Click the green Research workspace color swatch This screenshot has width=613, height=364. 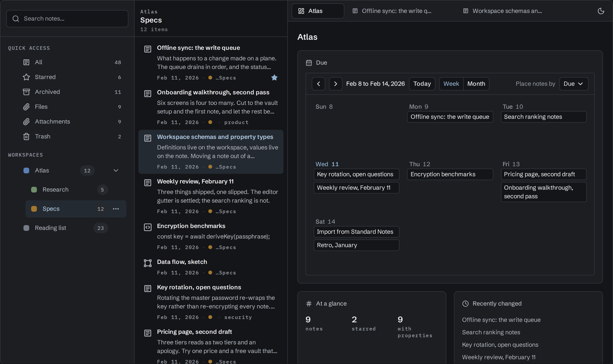(x=34, y=190)
